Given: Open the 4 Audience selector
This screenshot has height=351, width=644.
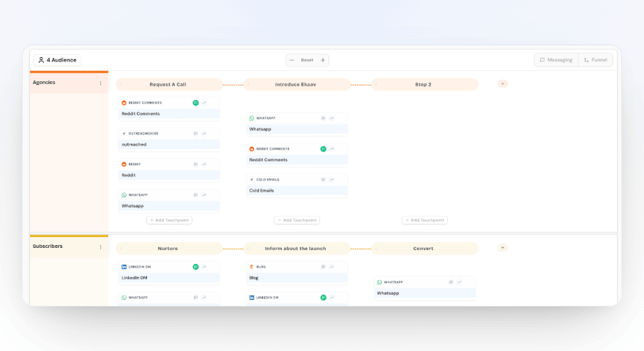Looking at the screenshot, I should [x=57, y=60].
